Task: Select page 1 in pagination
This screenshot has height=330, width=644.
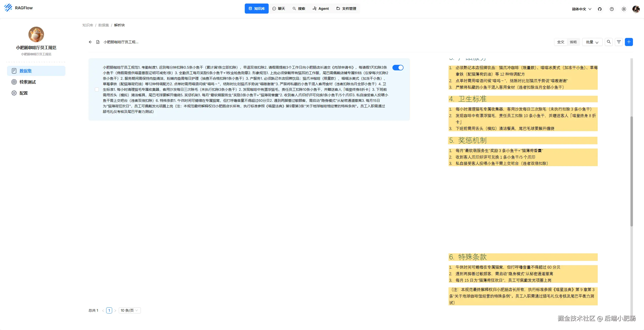Action: tap(109, 310)
